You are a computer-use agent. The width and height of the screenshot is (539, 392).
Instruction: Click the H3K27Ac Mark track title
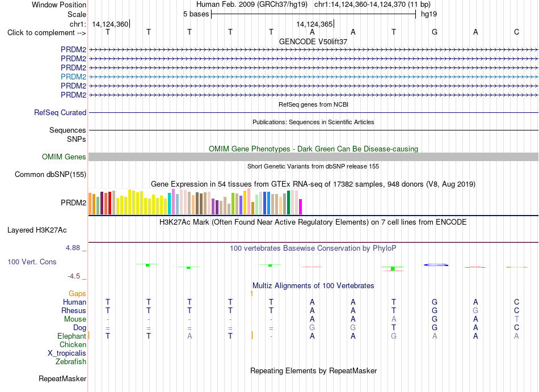[313, 222]
